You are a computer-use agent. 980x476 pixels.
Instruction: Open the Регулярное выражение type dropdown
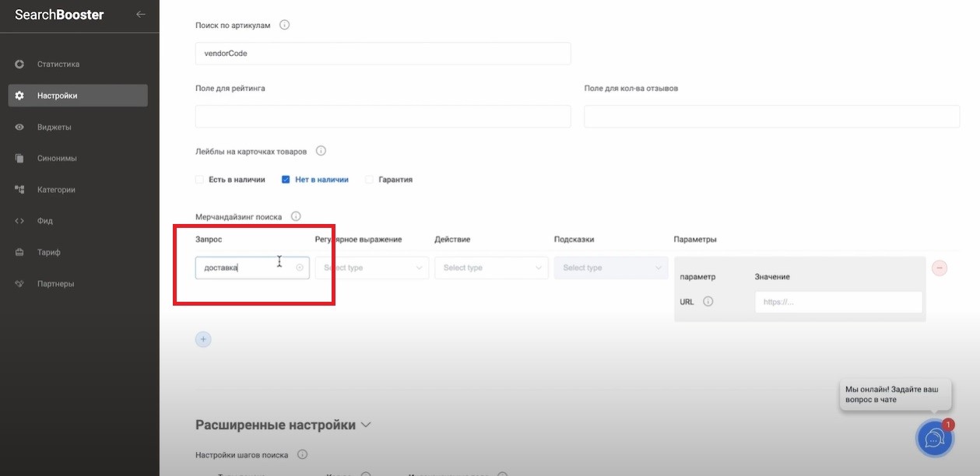pos(372,268)
